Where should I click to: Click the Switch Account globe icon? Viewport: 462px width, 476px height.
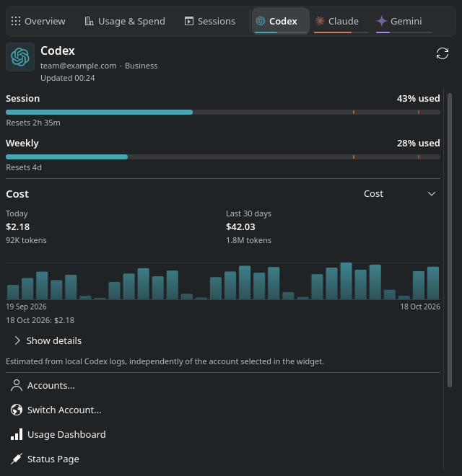point(17,410)
